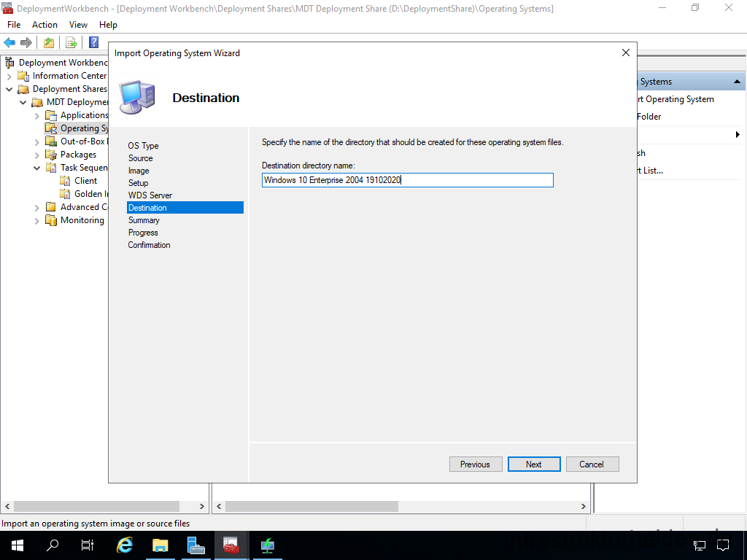The image size is (747, 560).
Task: Expand the Applications tree node
Action: point(36,116)
